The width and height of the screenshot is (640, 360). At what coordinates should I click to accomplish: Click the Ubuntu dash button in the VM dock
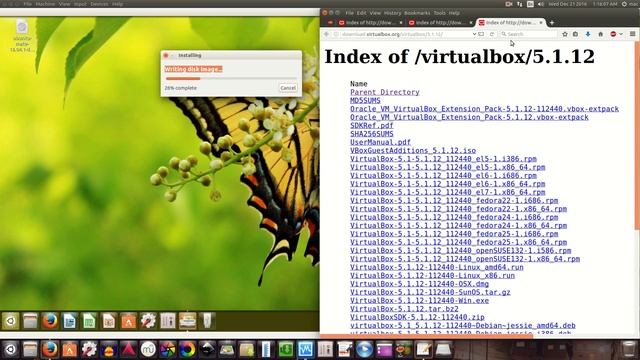(x=11, y=321)
